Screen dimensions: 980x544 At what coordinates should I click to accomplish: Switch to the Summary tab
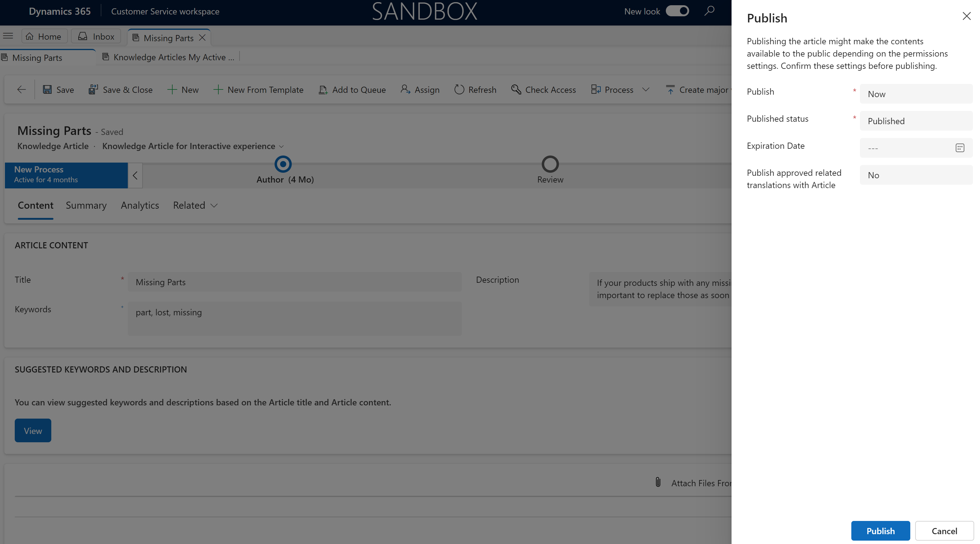coord(86,205)
